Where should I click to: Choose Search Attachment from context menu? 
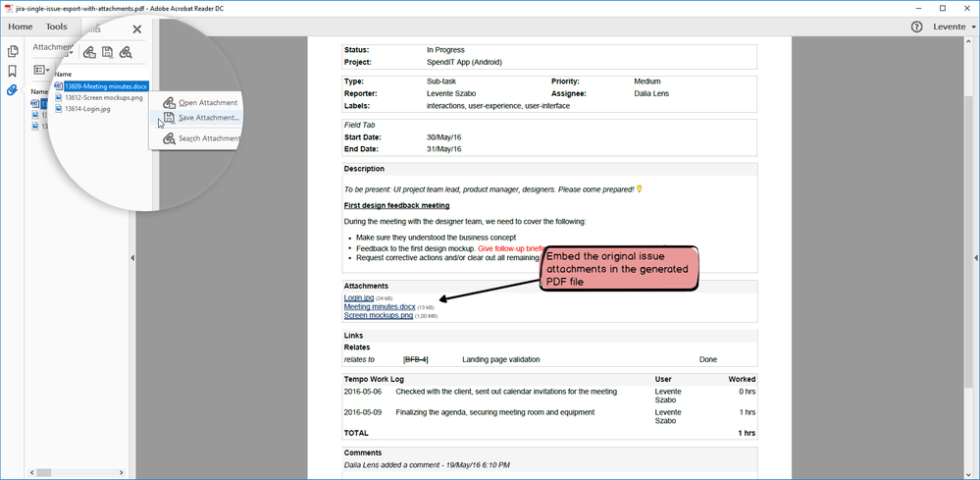[201, 138]
